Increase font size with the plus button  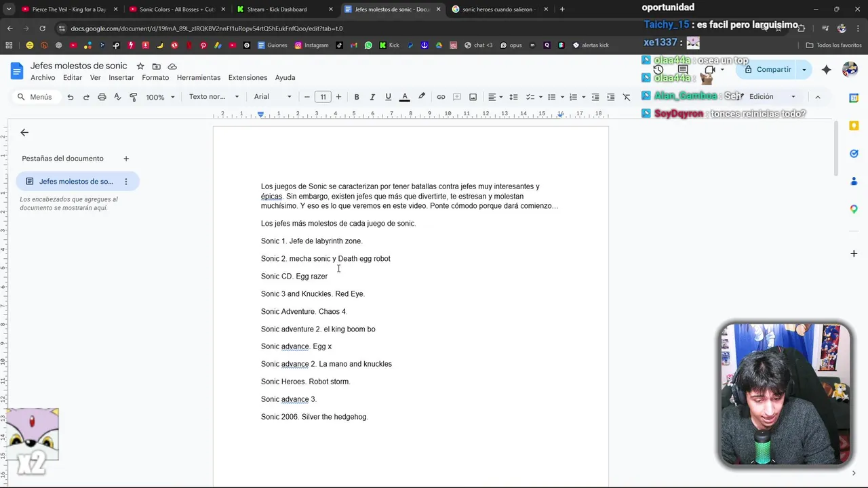pyautogui.click(x=338, y=97)
